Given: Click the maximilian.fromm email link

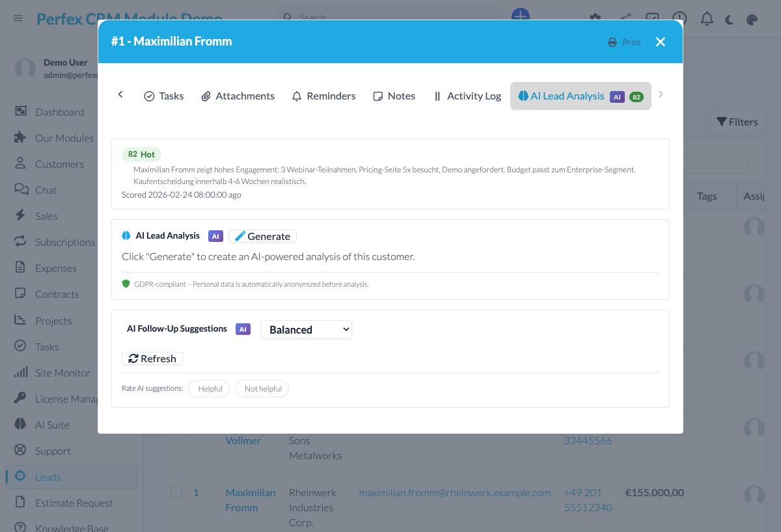Looking at the screenshot, I should (454, 493).
